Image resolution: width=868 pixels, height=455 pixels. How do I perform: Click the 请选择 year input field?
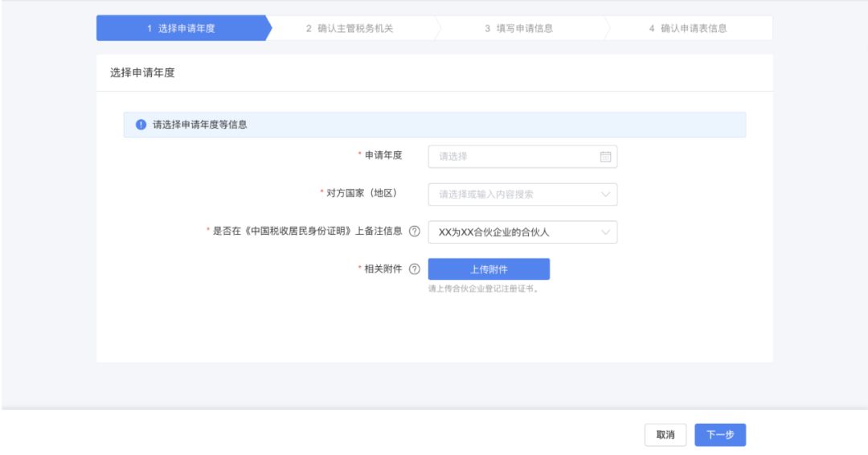514,157
